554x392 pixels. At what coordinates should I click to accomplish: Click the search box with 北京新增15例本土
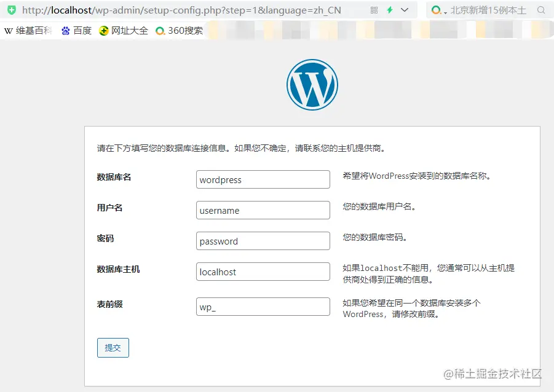click(x=488, y=10)
